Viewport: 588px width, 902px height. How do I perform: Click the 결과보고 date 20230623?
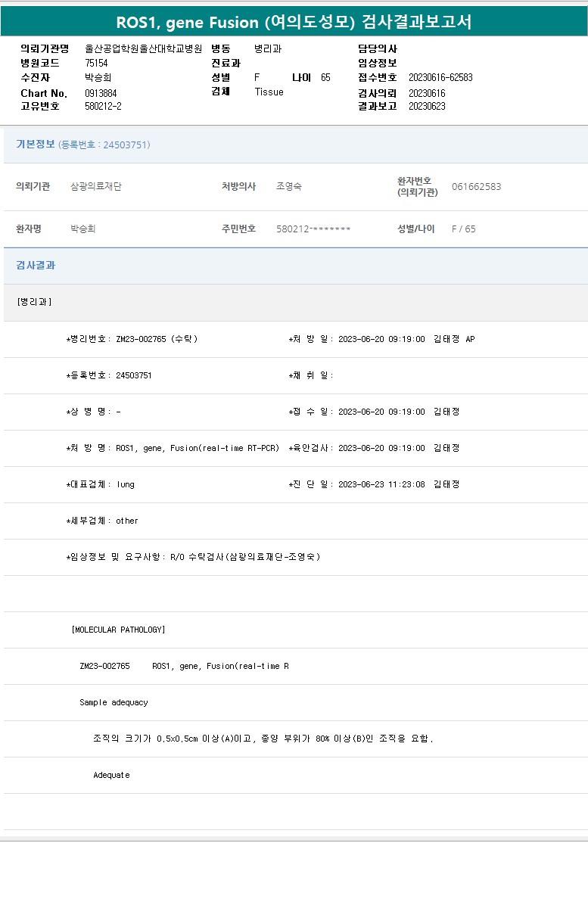point(427,107)
